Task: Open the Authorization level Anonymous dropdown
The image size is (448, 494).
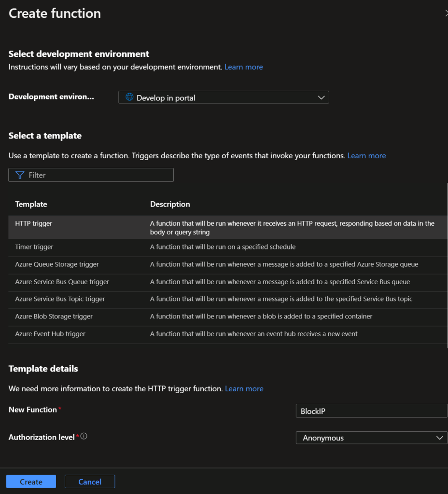Action: click(x=371, y=438)
